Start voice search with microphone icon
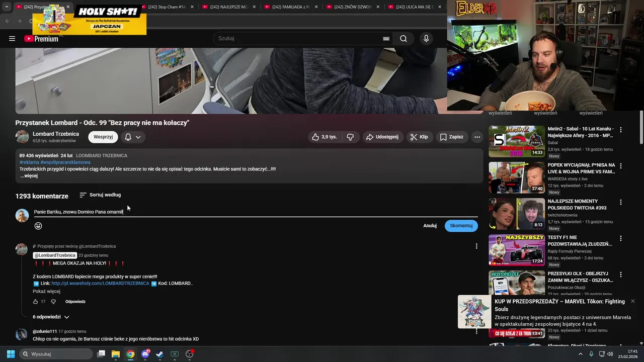The width and height of the screenshot is (644, 362). tap(426, 39)
